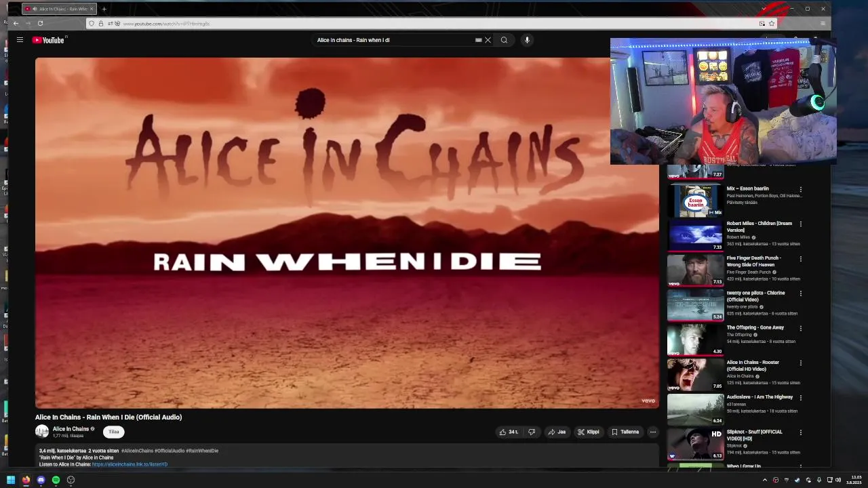This screenshot has width=868, height=488.
Task: Open the Alice In Chains channel name
Action: click(x=71, y=429)
